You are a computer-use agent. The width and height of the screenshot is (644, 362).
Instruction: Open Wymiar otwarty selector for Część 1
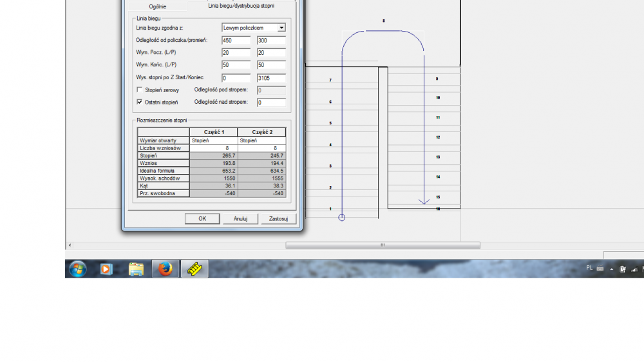[213, 140]
